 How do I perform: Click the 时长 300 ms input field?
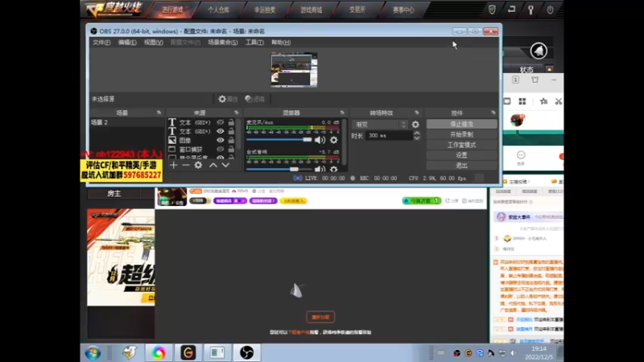389,135
